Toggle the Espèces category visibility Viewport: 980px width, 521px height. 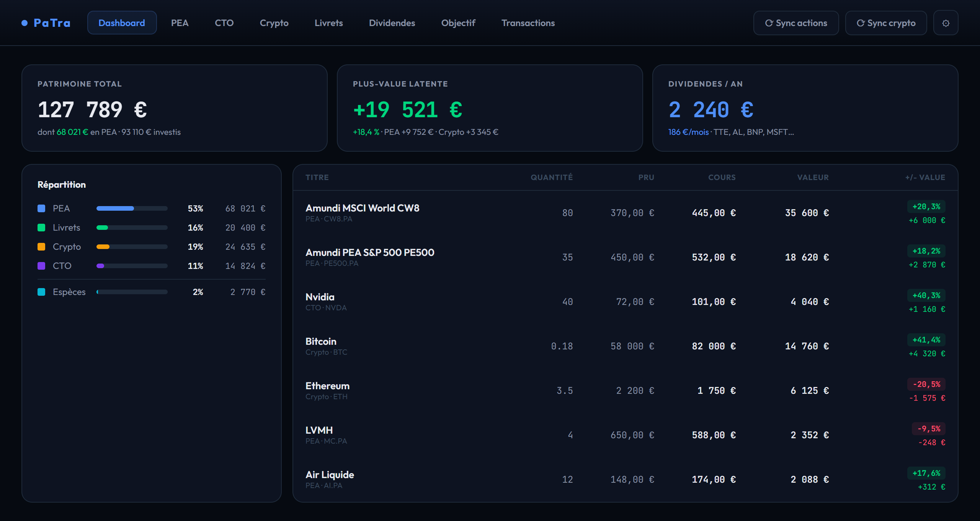pos(69,292)
